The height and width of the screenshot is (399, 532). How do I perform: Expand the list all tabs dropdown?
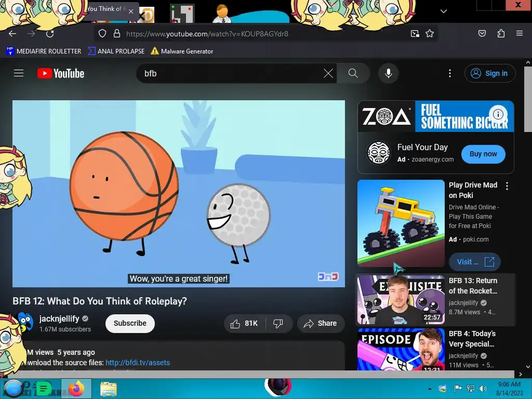[444, 11]
